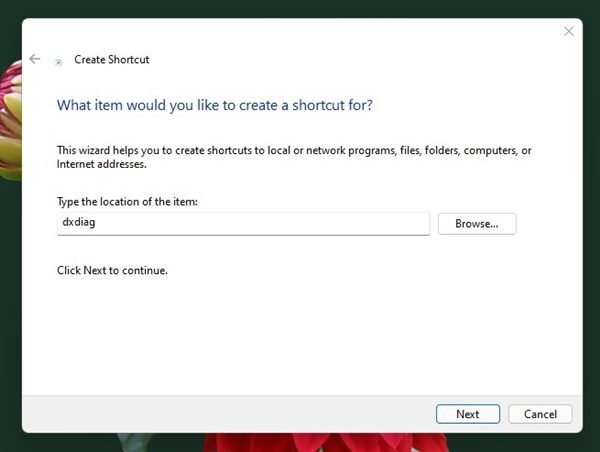The height and width of the screenshot is (452, 600).
Task: Focus the item location field containing dxdiag
Action: tap(243, 224)
